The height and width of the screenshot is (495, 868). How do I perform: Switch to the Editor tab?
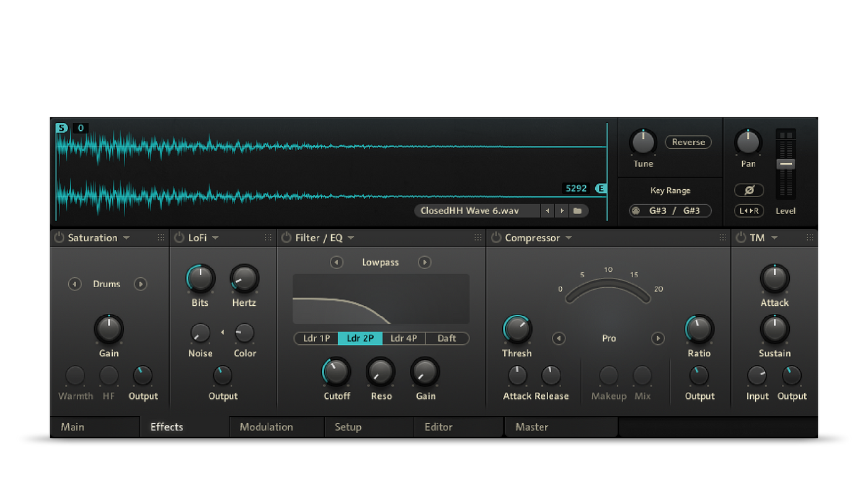pos(458,427)
